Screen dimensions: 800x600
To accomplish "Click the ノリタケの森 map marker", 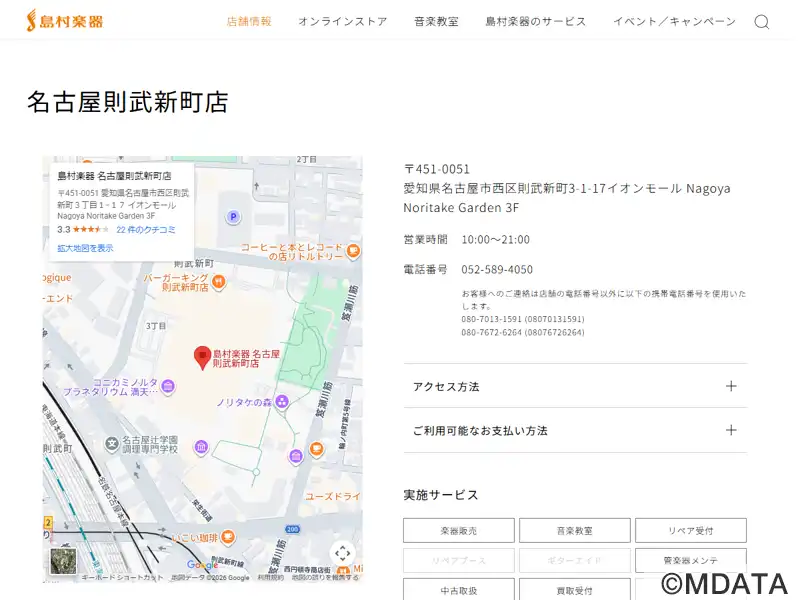I will 282,402.
